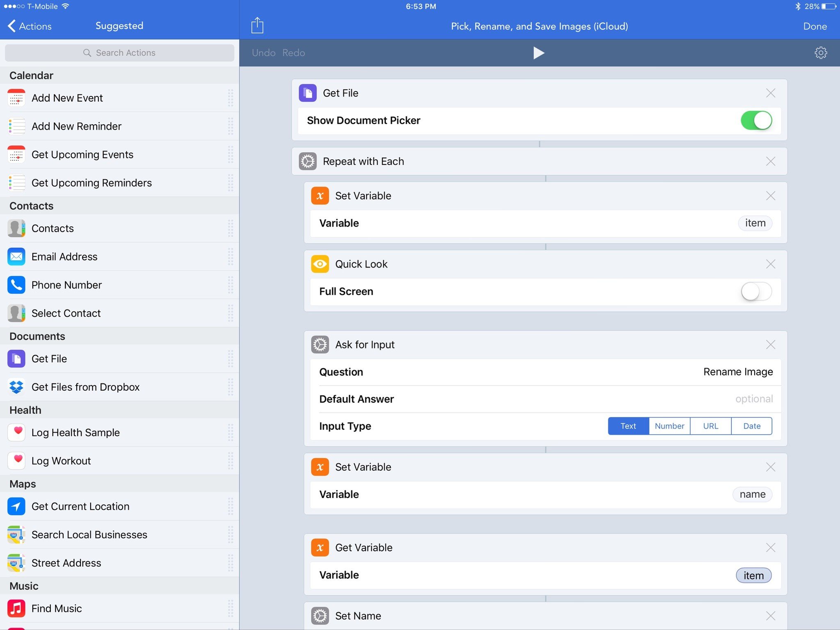The image size is (840, 630).
Task: Choose the Date input type segment
Action: [x=751, y=426]
